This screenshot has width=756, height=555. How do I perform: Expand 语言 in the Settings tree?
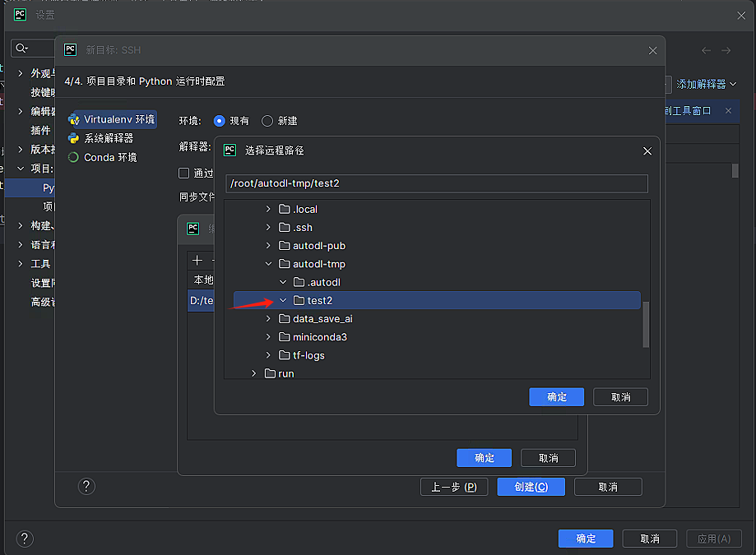(21, 245)
